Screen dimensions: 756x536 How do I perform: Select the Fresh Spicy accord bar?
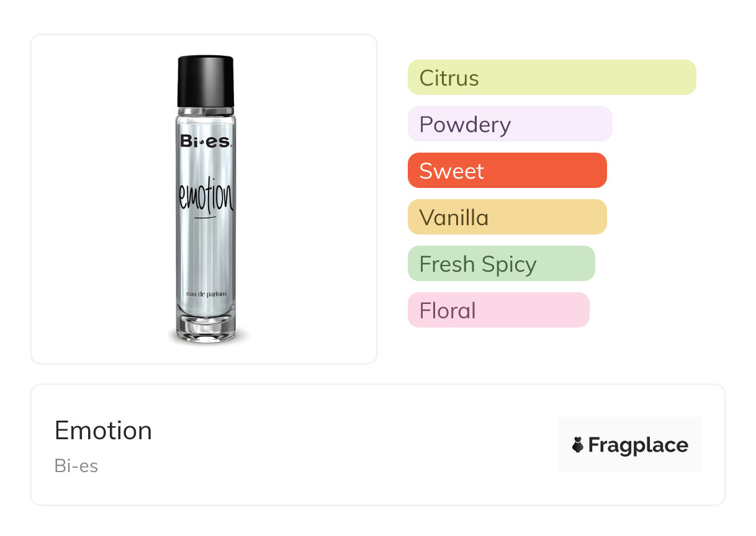pos(501,264)
